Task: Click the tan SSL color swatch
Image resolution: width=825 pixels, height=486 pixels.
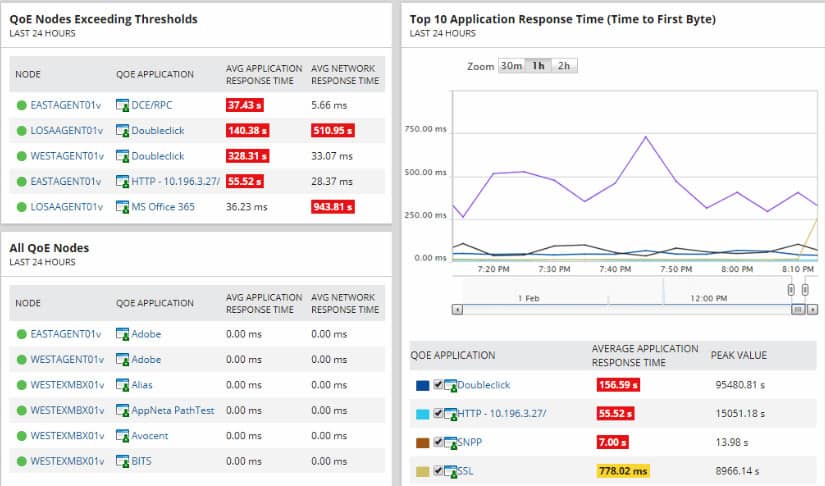Action: [422, 471]
